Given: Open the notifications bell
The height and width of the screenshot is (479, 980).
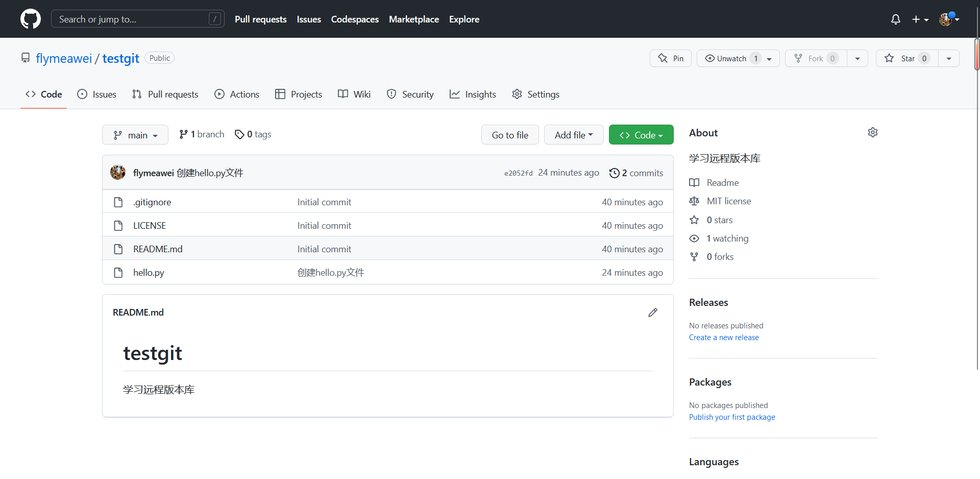Looking at the screenshot, I should tap(895, 19).
